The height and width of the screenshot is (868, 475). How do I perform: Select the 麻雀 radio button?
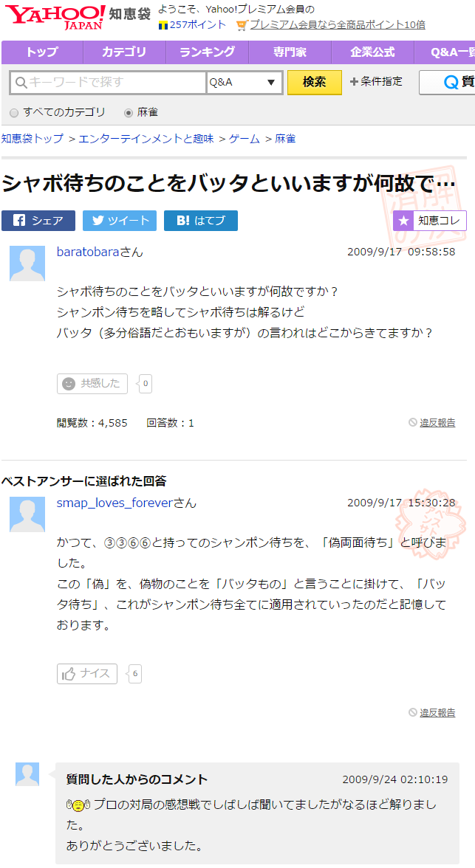point(129,113)
